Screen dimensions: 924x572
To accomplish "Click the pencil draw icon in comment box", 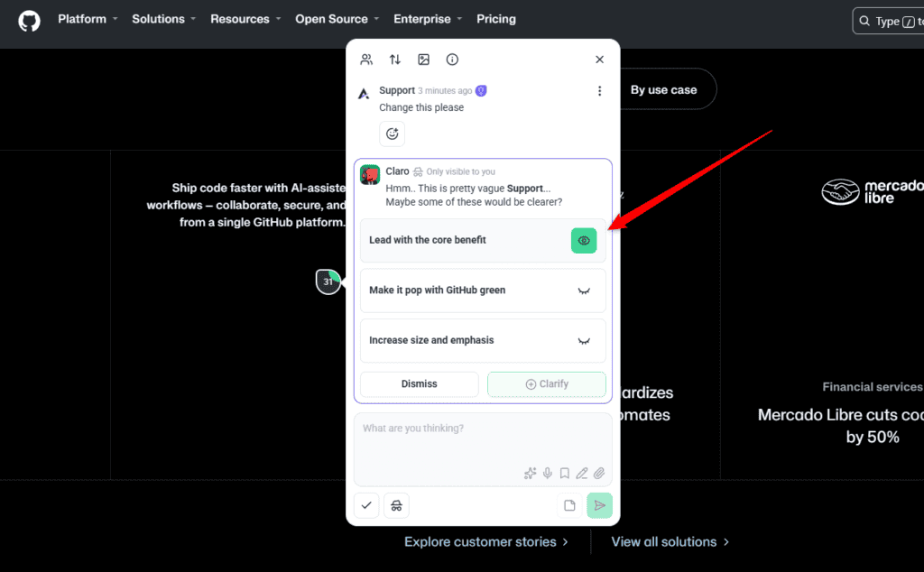I will [582, 473].
